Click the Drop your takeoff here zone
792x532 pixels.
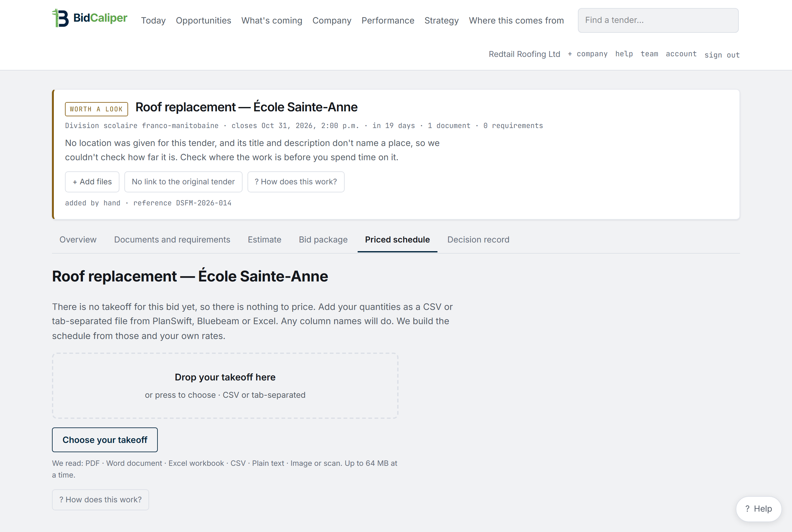[225, 386]
